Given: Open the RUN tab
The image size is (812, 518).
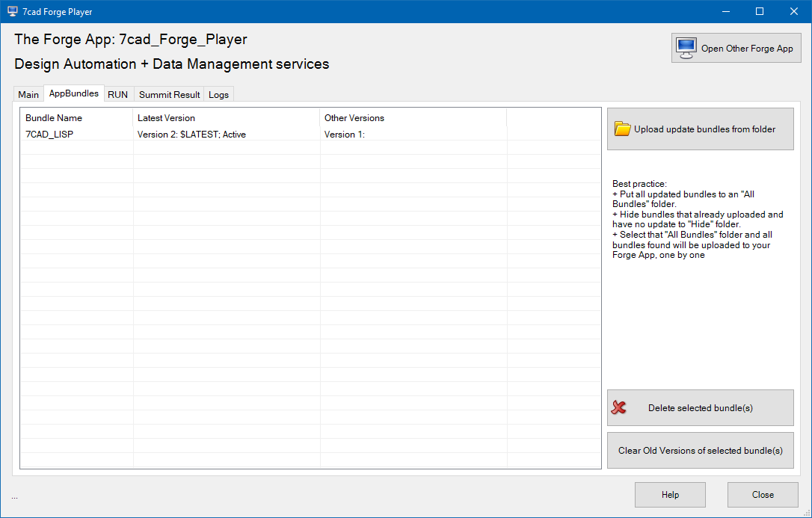Looking at the screenshot, I should tap(117, 94).
